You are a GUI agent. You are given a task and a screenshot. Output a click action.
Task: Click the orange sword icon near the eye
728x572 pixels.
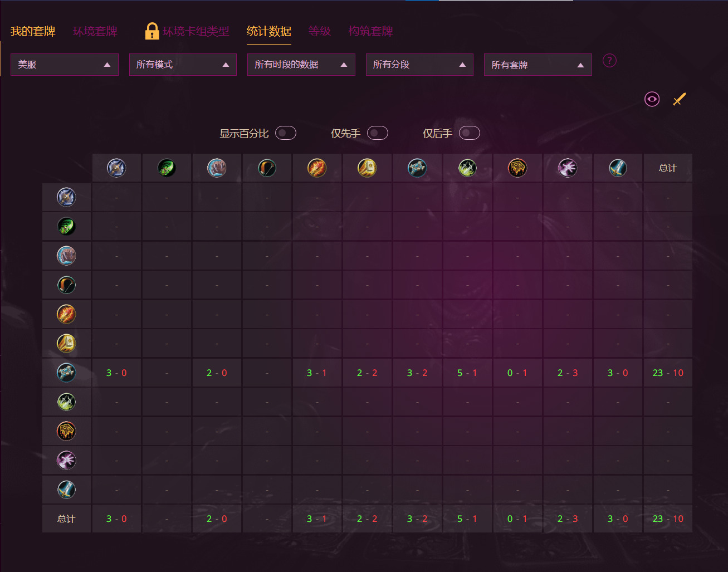679,99
